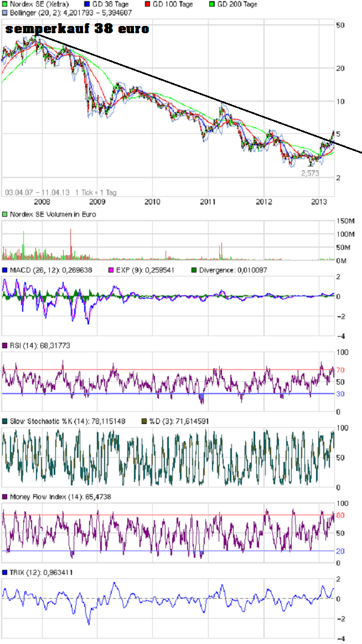Image resolution: width=362 pixels, height=644 pixels.
Task: Click the Money Flow Index legend swatch
Action: [x=4, y=496]
